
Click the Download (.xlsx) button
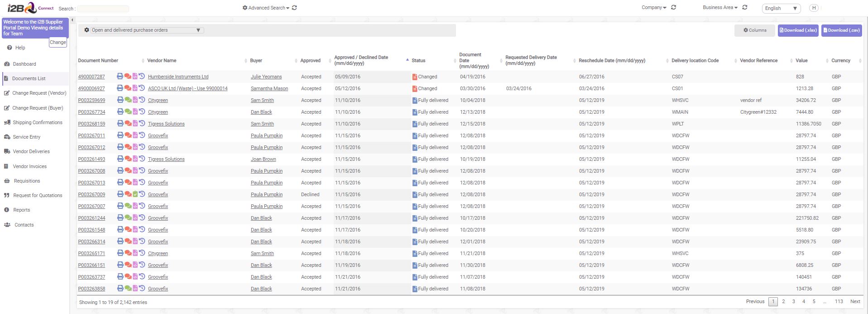click(798, 30)
